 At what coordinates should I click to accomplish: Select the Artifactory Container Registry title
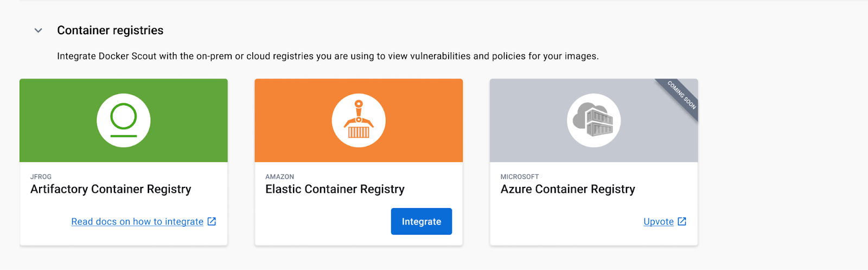pos(111,189)
